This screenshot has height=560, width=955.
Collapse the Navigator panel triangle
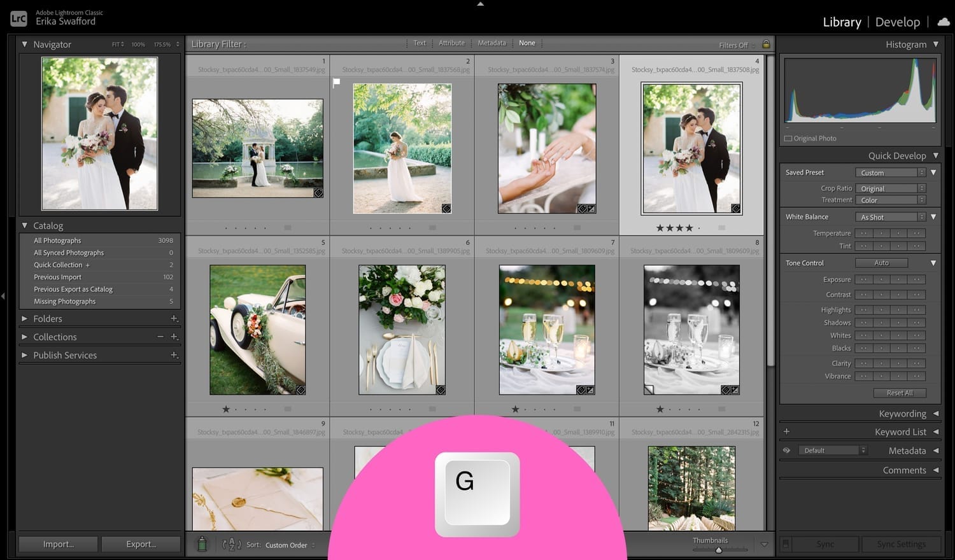tap(25, 45)
